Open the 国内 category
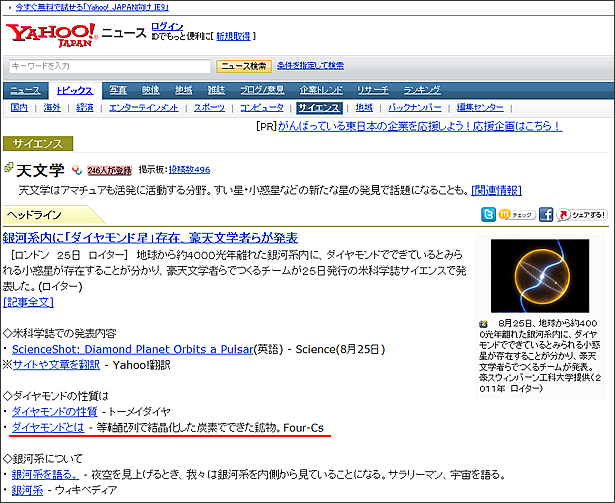Viewport: 615px width, 503px height. coord(19,108)
